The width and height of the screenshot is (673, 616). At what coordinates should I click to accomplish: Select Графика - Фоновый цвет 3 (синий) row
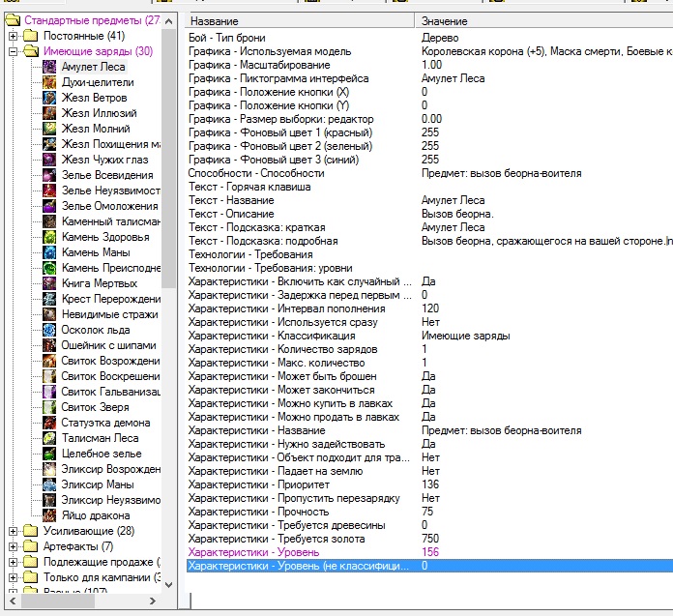[429, 160]
